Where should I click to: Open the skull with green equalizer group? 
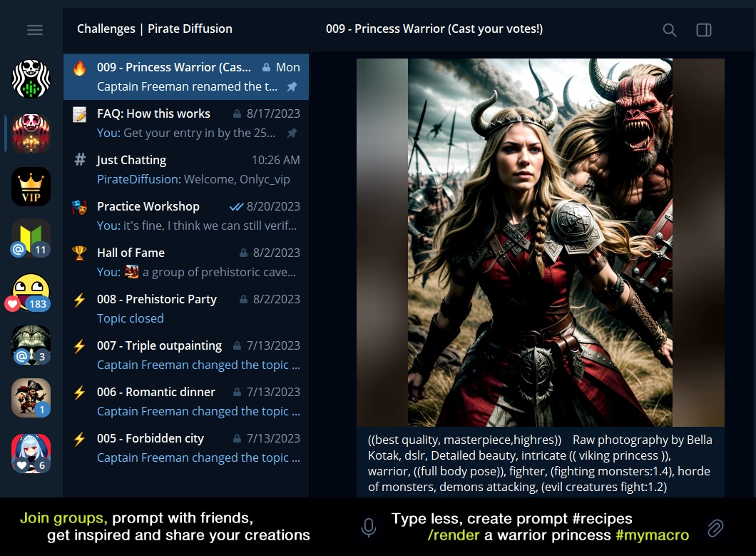click(31, 79)
